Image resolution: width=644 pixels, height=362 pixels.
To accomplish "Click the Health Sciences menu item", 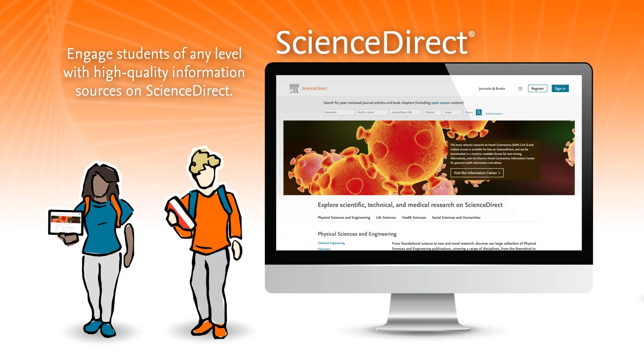I will (x=414, y=218).
